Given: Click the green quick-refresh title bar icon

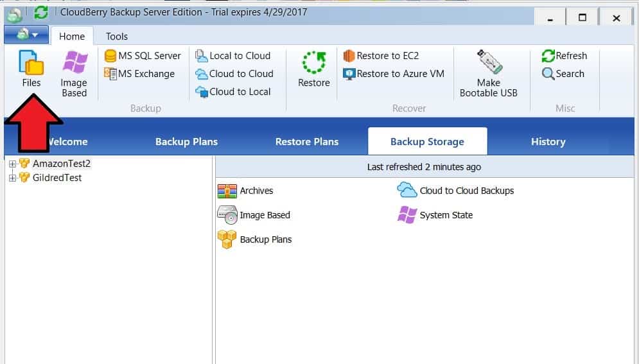Looking at the screenshot, I should click(x=40, y=12).
